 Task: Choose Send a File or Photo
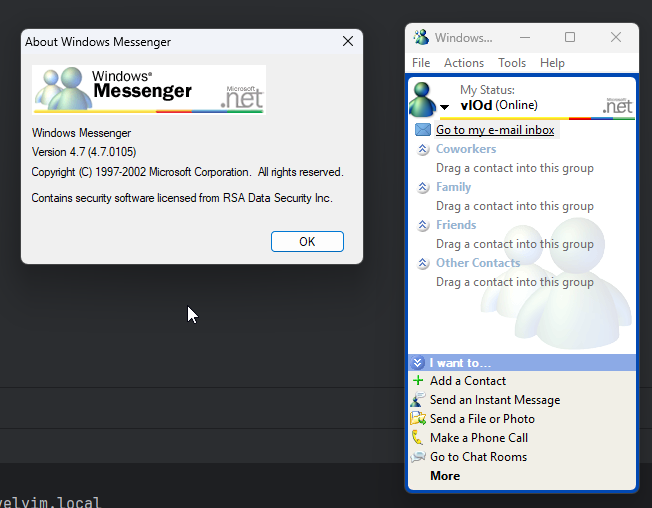[x=482, y=419]
